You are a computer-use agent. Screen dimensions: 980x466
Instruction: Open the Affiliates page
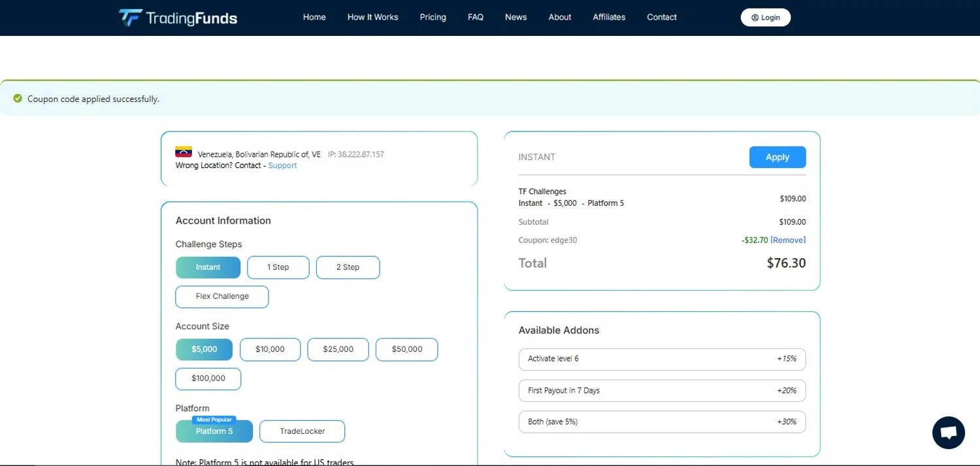coord(609,17)
